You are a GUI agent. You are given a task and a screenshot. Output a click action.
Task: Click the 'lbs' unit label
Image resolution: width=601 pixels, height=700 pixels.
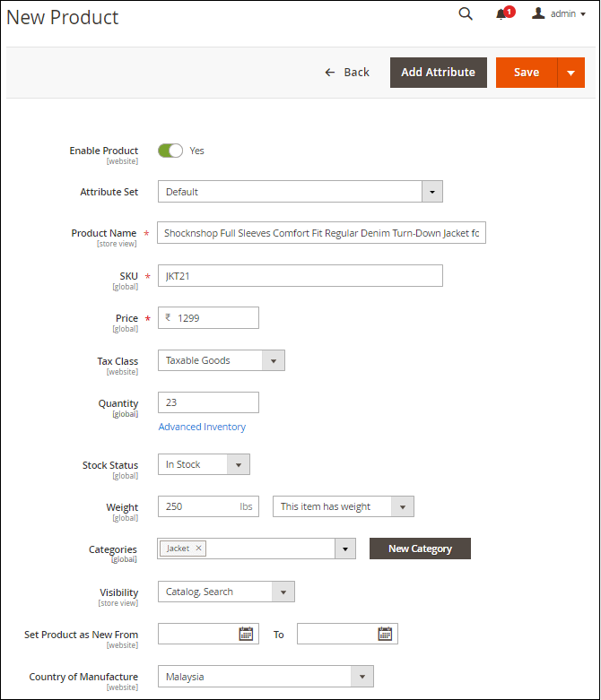pos(246,506)
